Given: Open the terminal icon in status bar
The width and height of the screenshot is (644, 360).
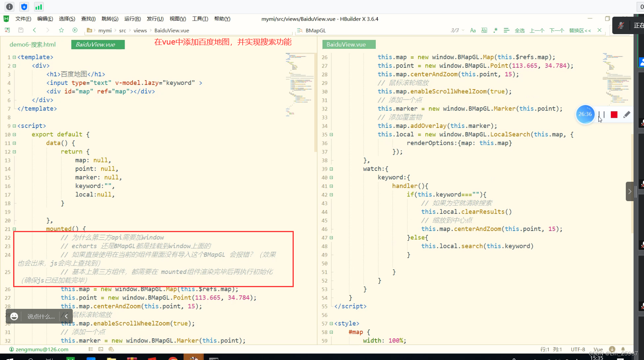Looking at the screenshot, I should click(x=101, y=349).
